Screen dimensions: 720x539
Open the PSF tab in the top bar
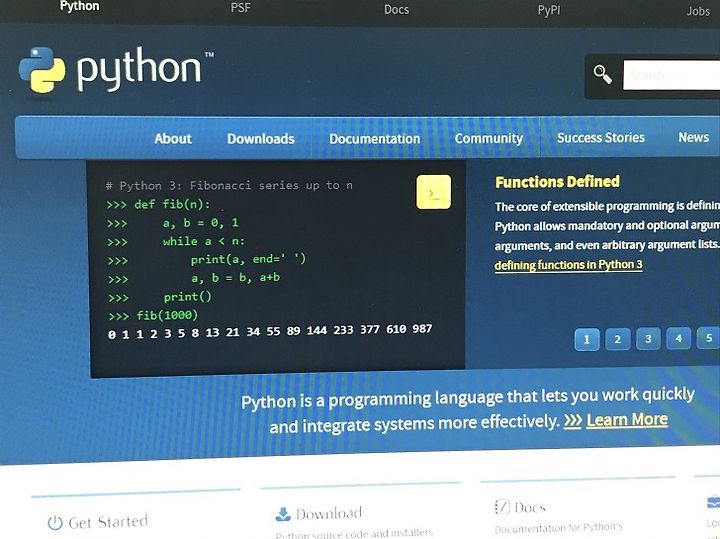[x=241, y=8]
